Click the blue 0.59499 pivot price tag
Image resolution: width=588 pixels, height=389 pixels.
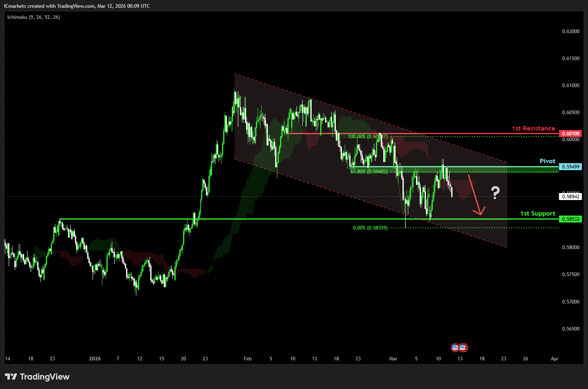[570, 167]
